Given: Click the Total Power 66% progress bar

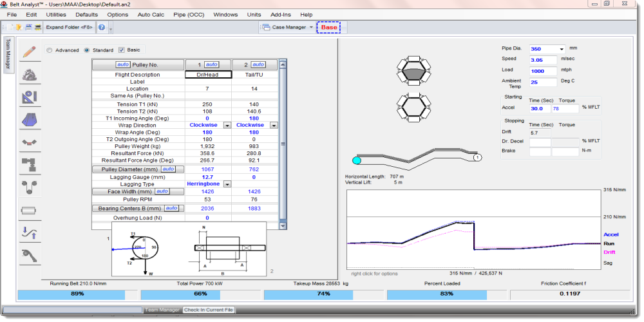Looking at the screenshot, I should click(x=200, y=294).
